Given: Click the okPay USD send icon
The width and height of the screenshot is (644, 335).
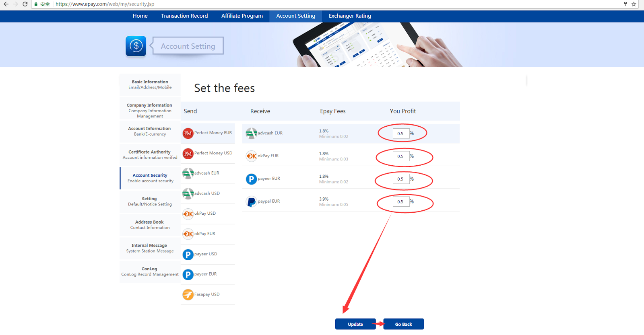Looking at the screenshot, I should (x=188, y=214).
